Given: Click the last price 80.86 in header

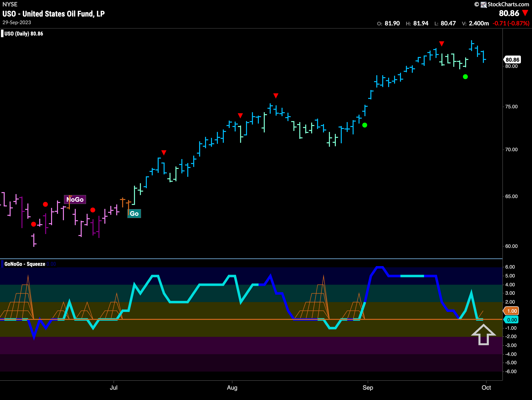Looking at the screenshot, I should (509, 13).
